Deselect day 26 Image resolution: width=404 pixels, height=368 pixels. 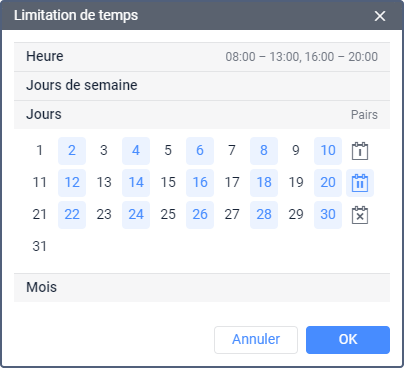coord(200,215)
